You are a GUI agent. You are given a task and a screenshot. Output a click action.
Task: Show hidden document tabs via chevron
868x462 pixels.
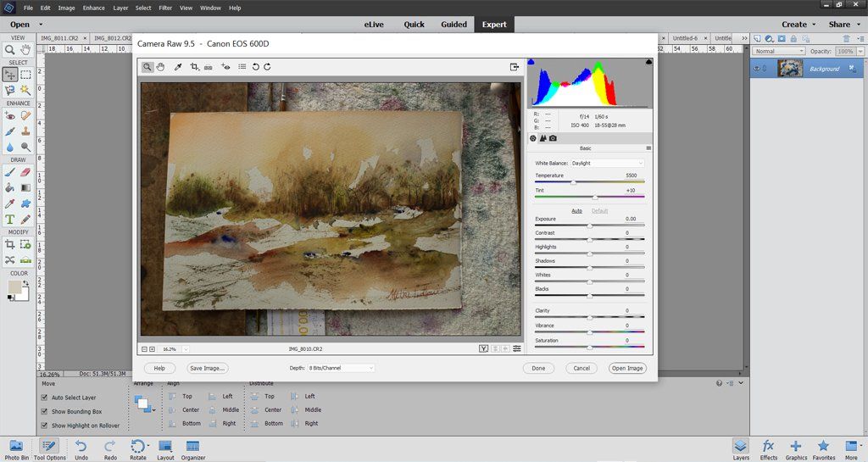pyautogui.click(x=744, y=38)
